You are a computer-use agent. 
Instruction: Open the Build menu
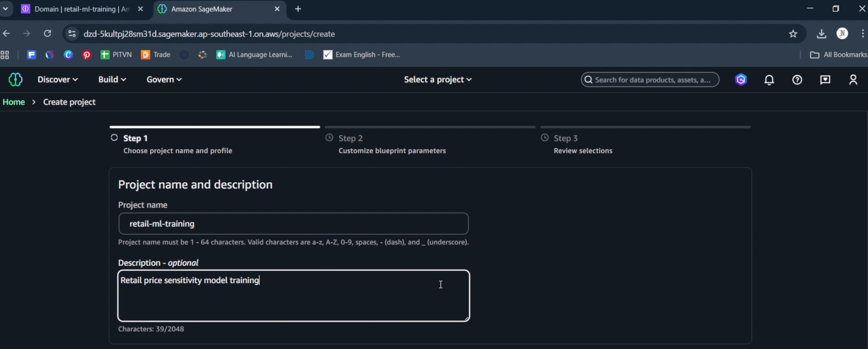coord(112,80)
